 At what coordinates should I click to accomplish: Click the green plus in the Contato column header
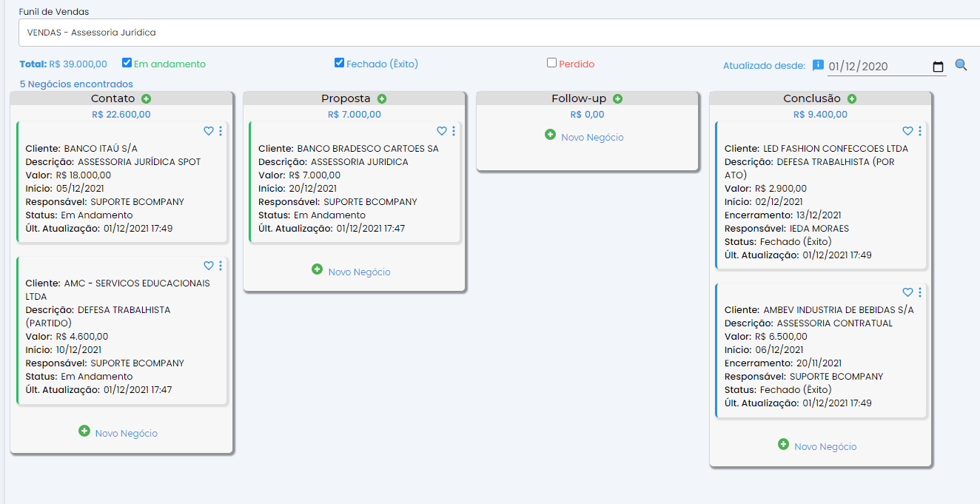tap(146, 98)
